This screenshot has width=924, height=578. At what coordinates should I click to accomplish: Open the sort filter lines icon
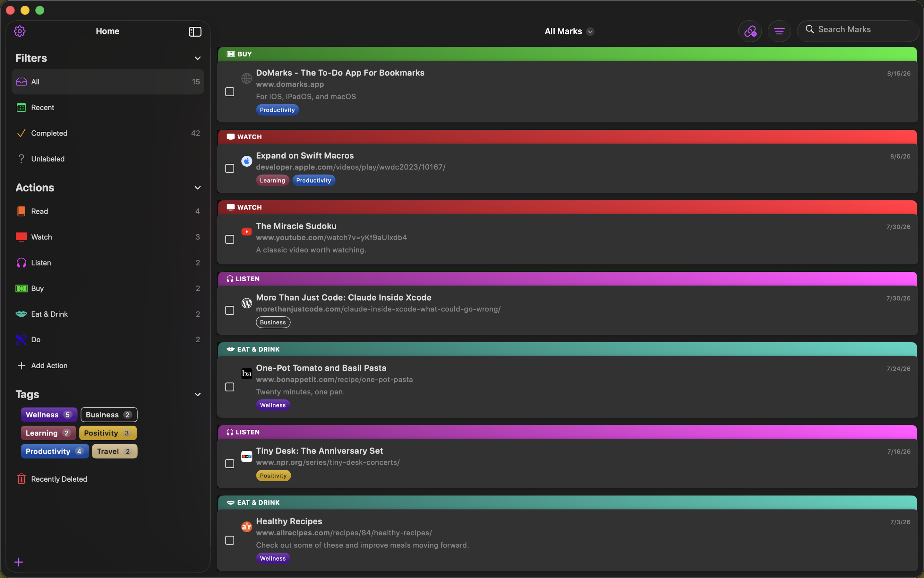[779, 31]
